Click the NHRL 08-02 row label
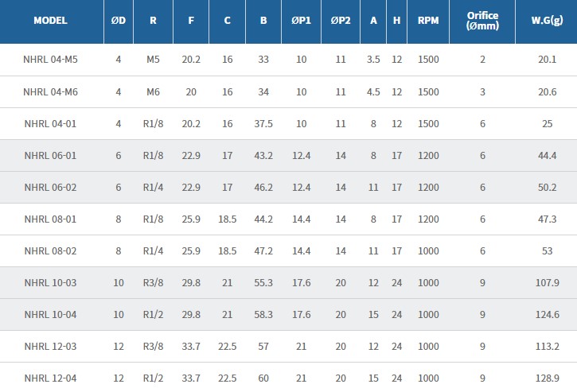The height and width of the screenshot is (392, 577). click(x=50, y=250)
